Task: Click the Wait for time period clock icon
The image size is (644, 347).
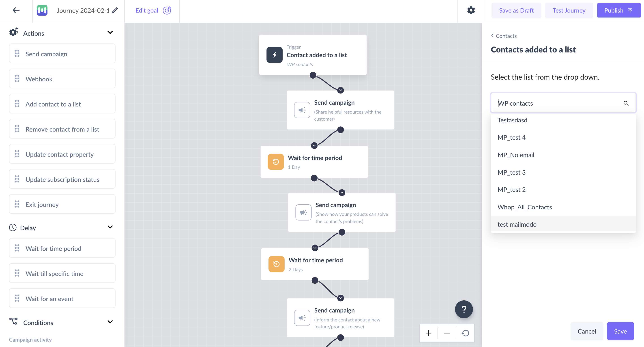Action: click(275, 162)
